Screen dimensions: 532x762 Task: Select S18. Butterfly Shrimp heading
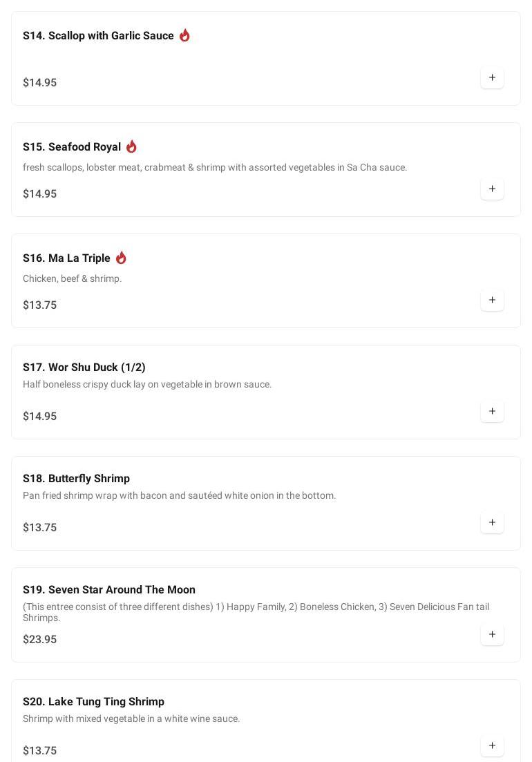click(x=76, y=479)
